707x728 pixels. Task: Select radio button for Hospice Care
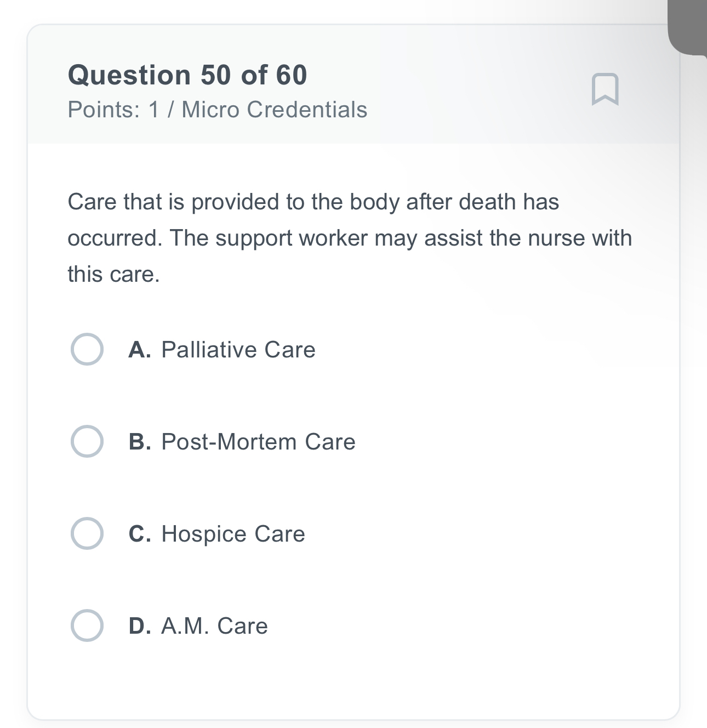(87, 533)
